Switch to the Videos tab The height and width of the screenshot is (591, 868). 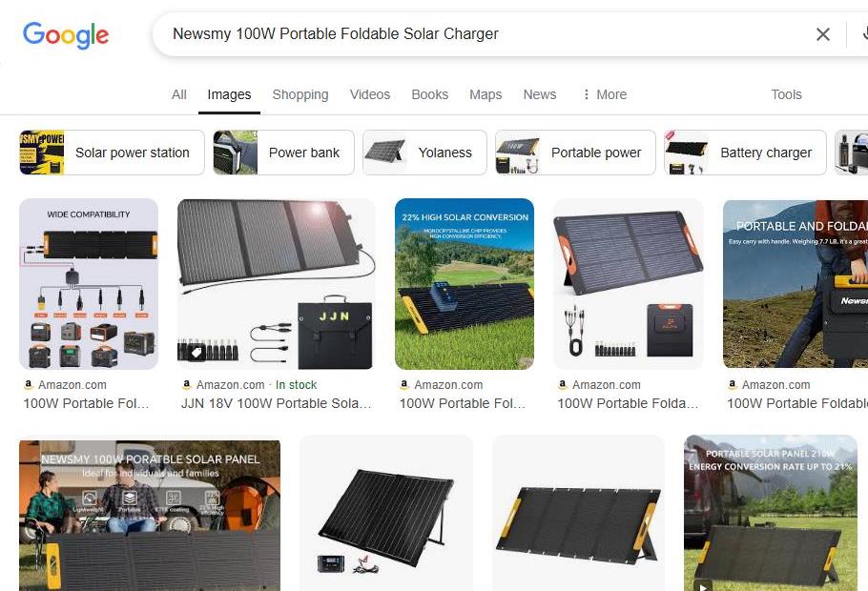(370, 94)
